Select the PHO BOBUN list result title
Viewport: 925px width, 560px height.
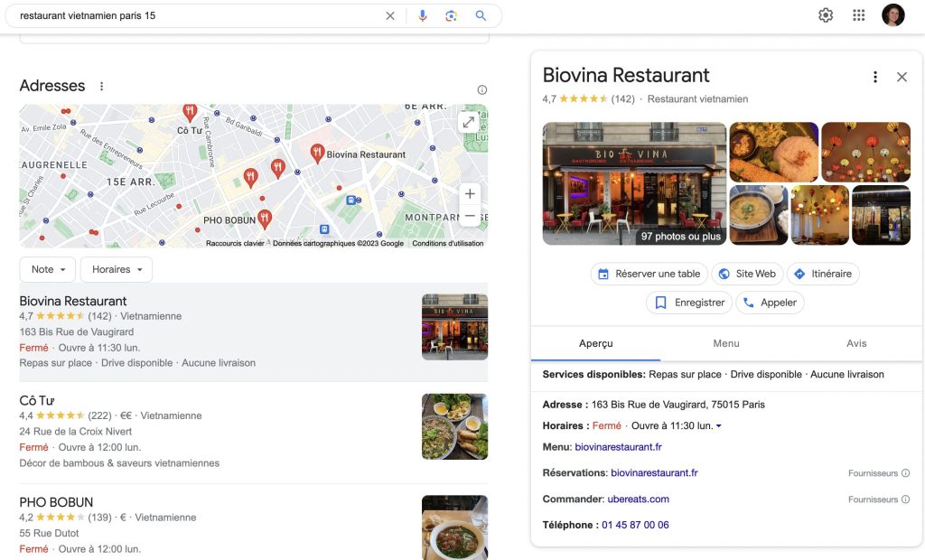[56, 503]
